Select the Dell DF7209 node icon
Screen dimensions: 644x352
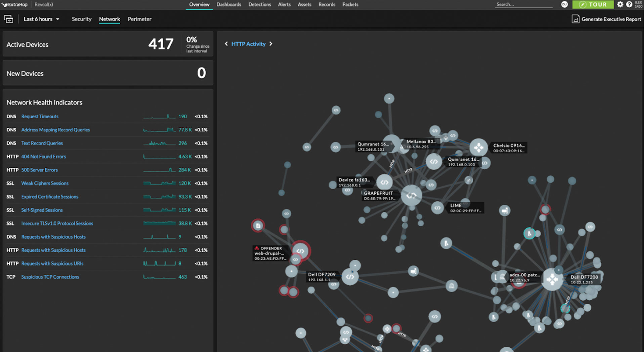point(350,277)
